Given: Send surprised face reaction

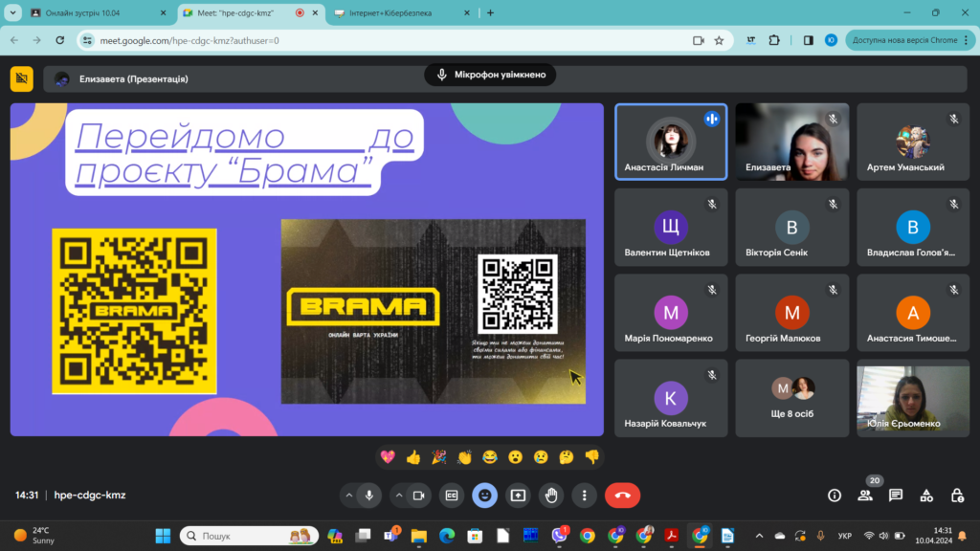Looking at the screenshot, I should tap(515, 457).
